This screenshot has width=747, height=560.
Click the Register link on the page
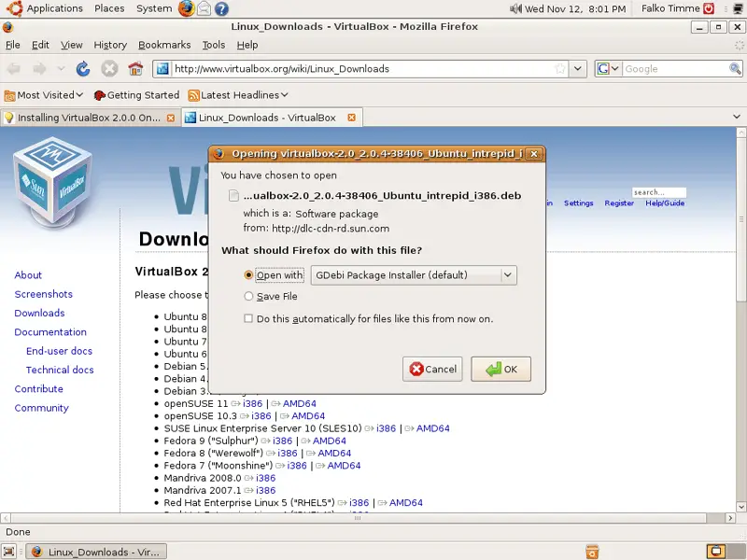(619, 203)
